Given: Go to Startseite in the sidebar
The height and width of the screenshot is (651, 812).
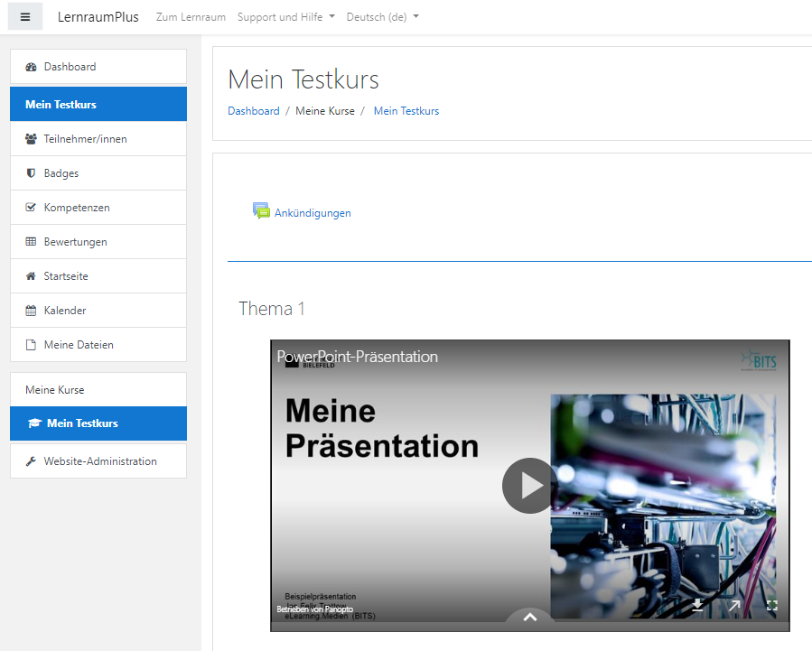Looking at the screenshot, I should point(98,275).
